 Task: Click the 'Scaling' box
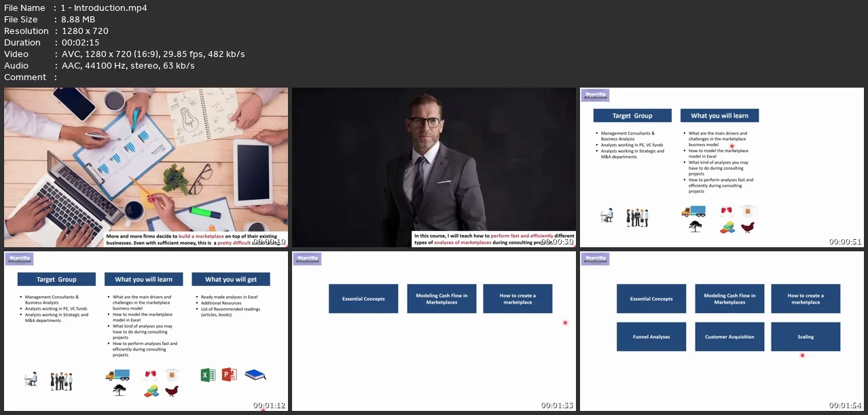tap(806, 337)
